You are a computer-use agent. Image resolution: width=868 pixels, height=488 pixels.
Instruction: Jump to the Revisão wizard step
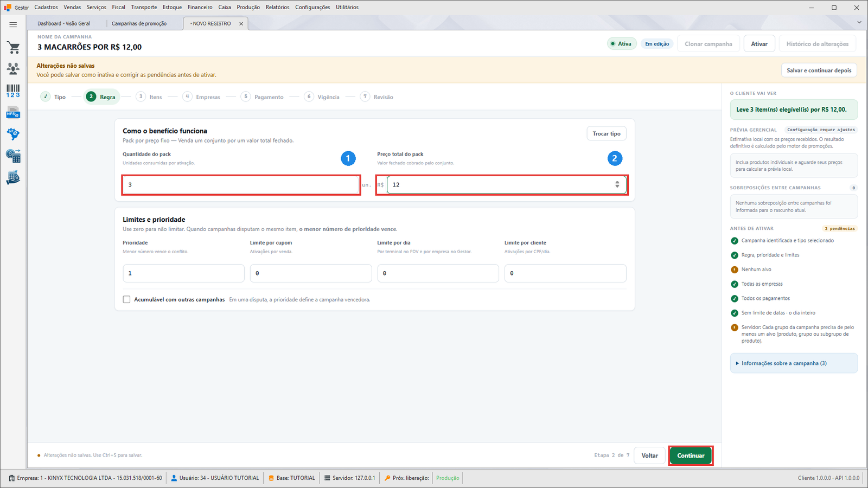pyautogui.click(x=377, y=97)
